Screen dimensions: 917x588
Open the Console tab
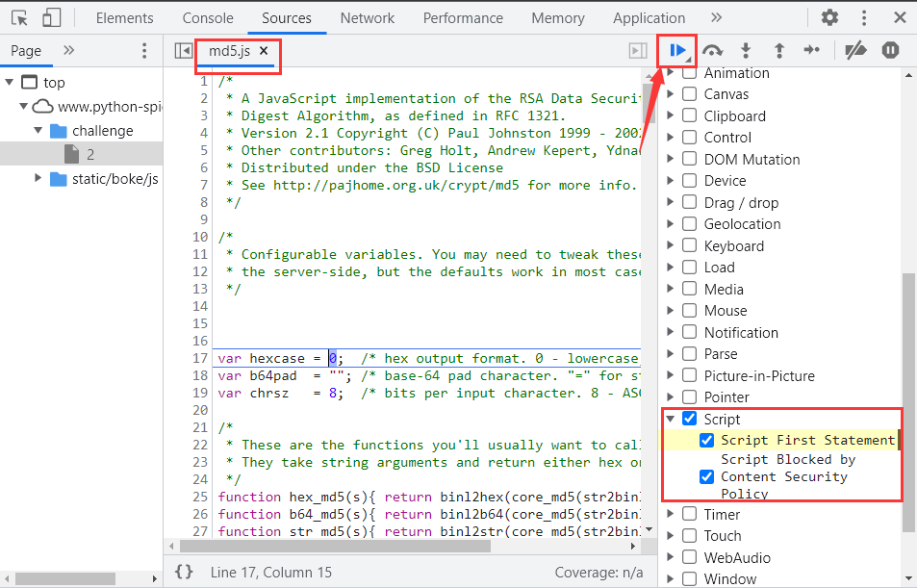tap(208, 18)
